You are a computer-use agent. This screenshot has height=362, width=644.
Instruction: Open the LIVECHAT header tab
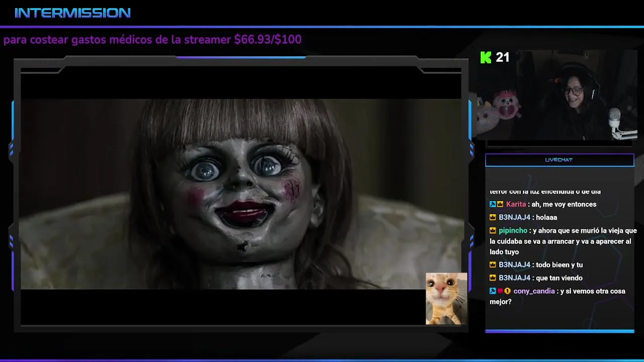pyautogui.click(x=559, y=160)
